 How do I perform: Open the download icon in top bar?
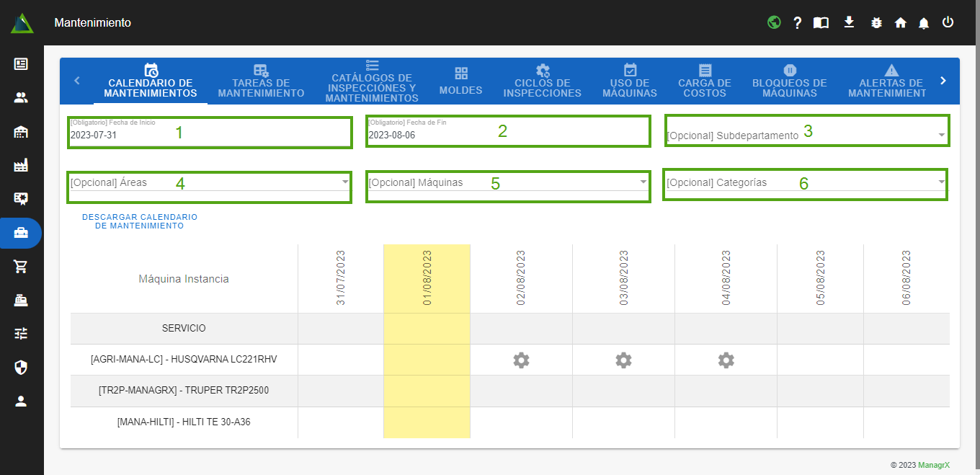pyautogui.click(x=849, y=22)
